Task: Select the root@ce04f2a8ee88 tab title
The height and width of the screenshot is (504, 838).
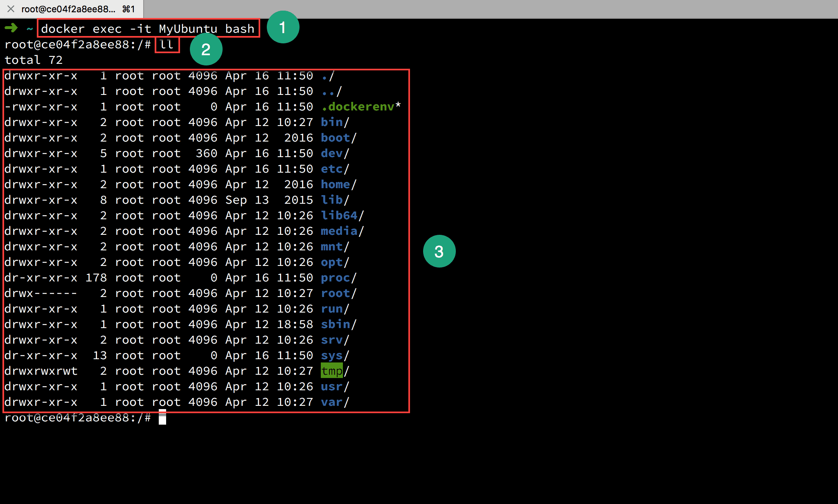Action: 68,9
